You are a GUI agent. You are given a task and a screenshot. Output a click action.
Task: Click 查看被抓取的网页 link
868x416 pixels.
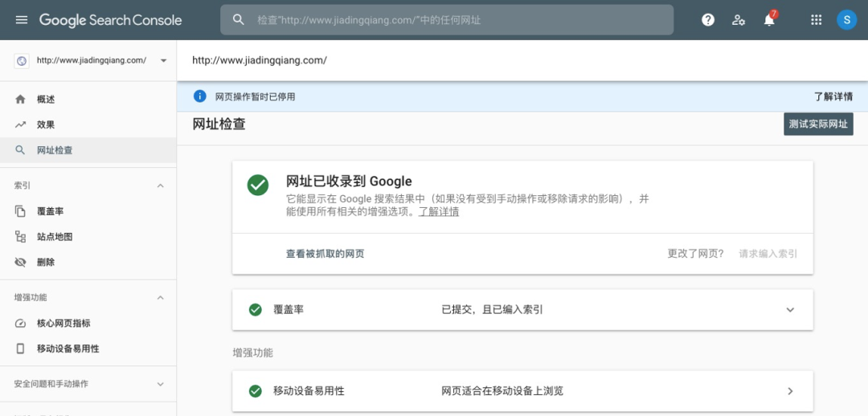325,254
